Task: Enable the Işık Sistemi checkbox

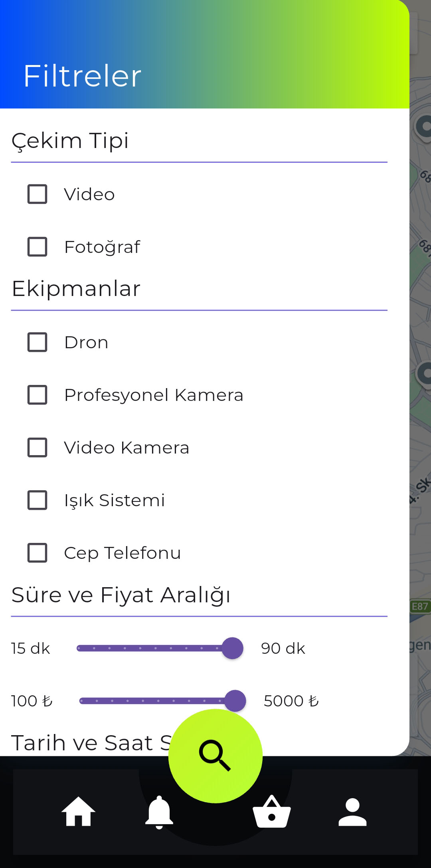Action: coord(38,500)
